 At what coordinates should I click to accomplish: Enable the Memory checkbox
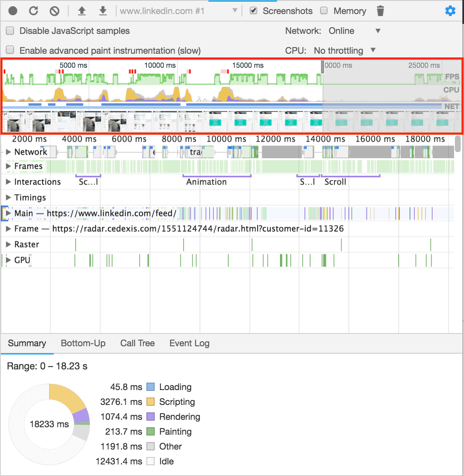click(x=324, y=11)
